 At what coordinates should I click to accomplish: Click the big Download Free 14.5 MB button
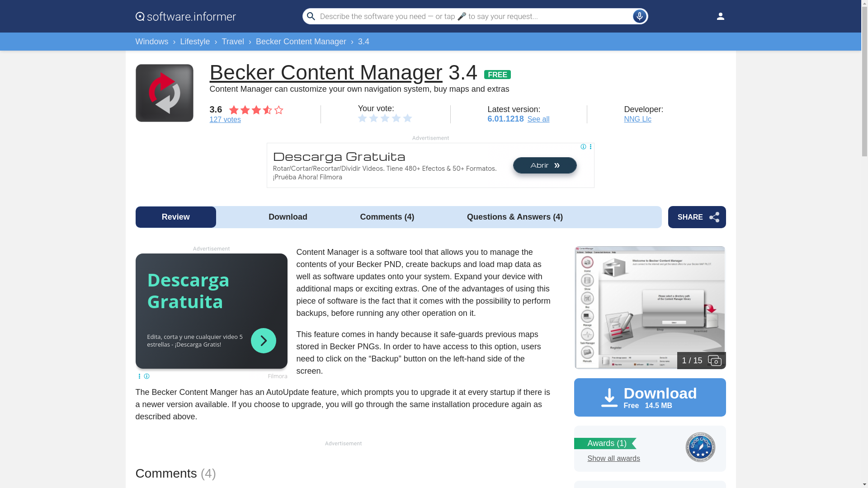pos(650,398)
